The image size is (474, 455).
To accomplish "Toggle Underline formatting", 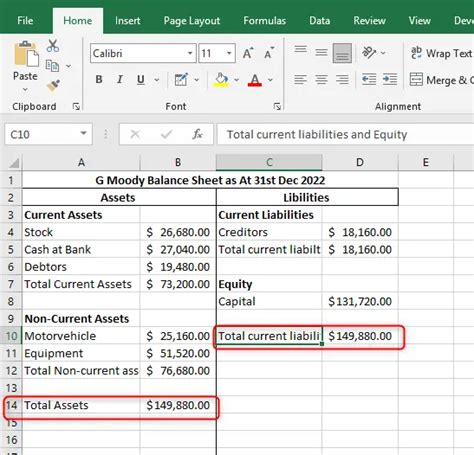I will pyautogui.click(x=141, y=80).
